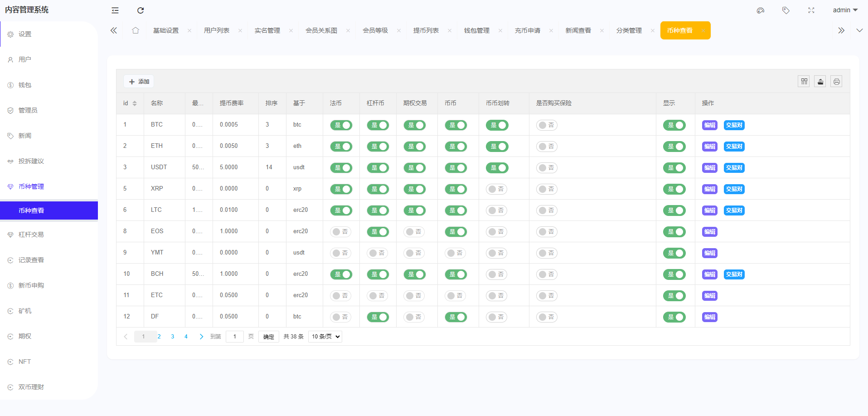This screenshot has height=416, width=868.
Task: Enable 是否购买保险 for the ETH row
Action: 547,147
